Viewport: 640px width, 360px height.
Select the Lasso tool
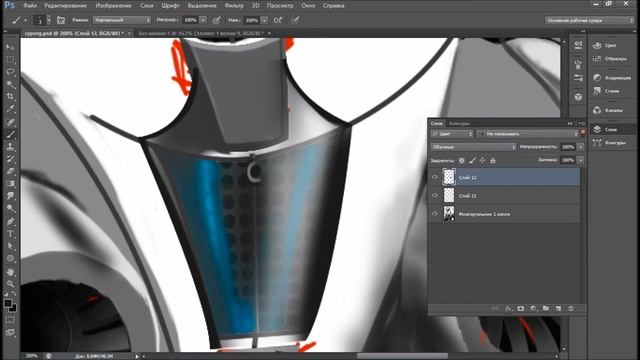click(10, 72)
